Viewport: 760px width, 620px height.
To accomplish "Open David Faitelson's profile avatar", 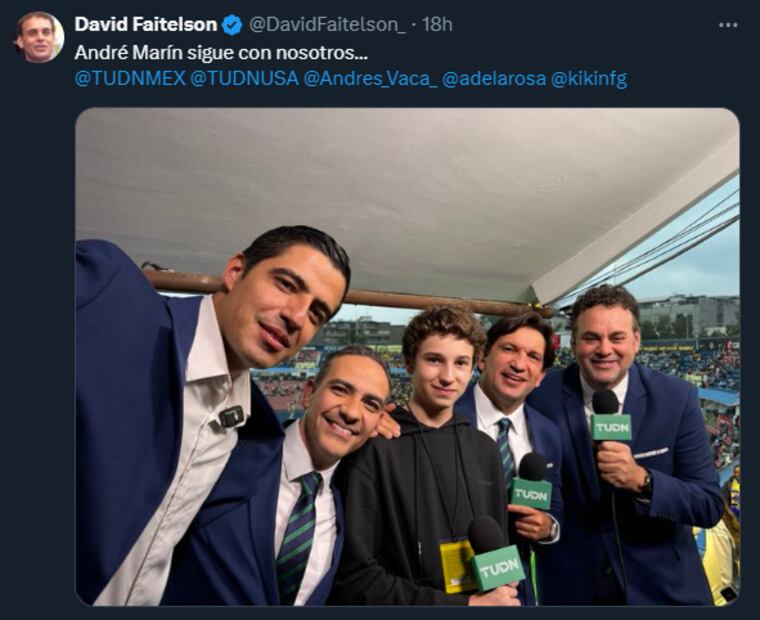I will click(39, 37).
